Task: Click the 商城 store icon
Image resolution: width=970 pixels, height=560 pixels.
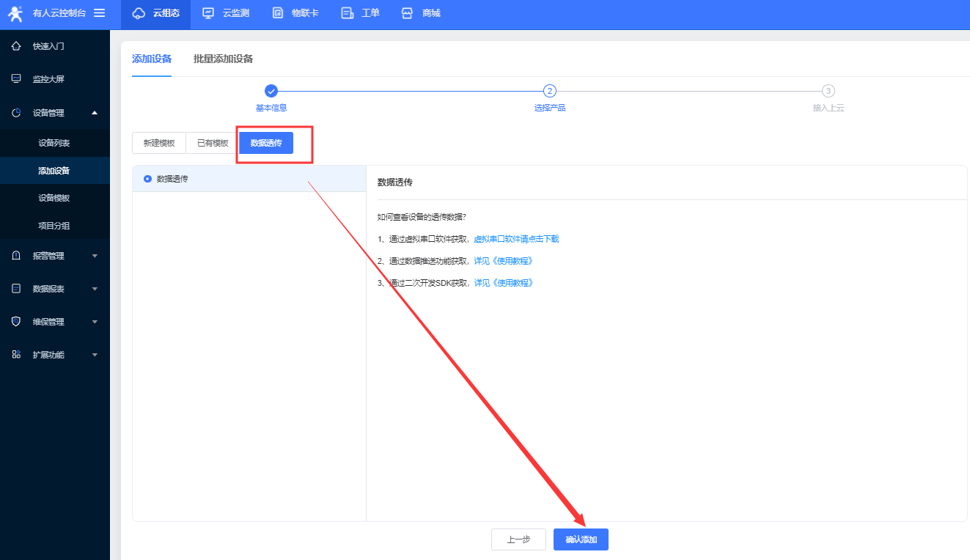Action: pos(407,13)
